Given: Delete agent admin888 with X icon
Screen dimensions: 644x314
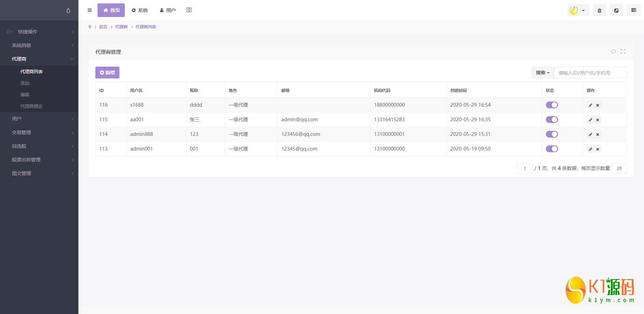Looking at the screenshot, I should click(x=598, y=135).
